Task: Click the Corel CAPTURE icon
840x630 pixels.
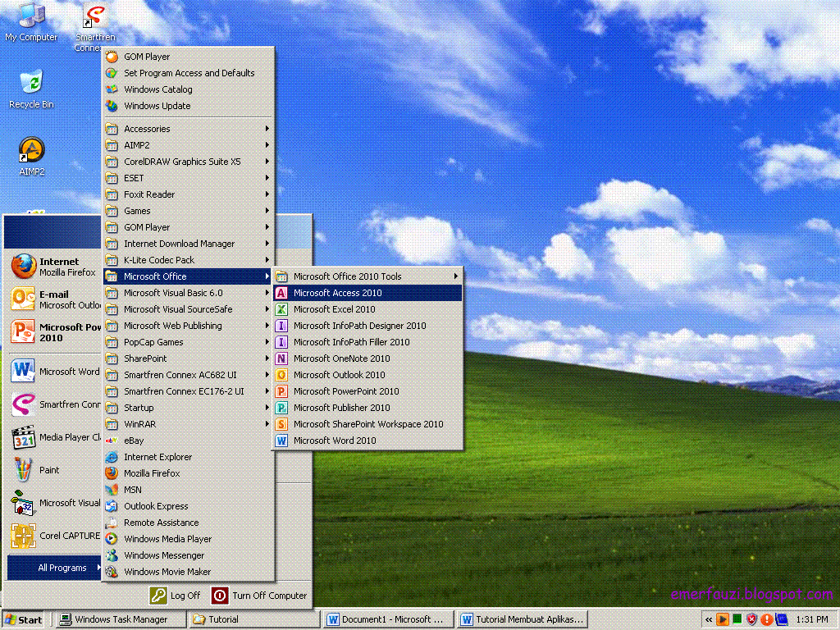Action: tap(24, 536)
